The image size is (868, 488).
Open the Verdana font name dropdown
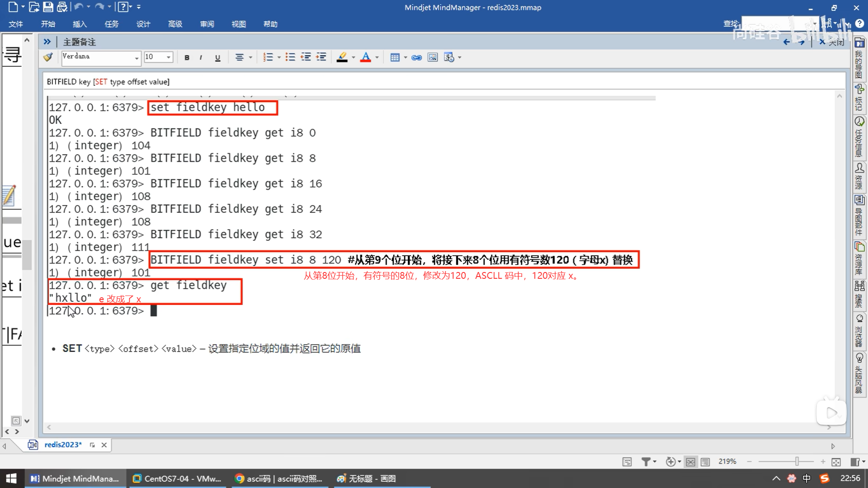[x=137, y=57]
